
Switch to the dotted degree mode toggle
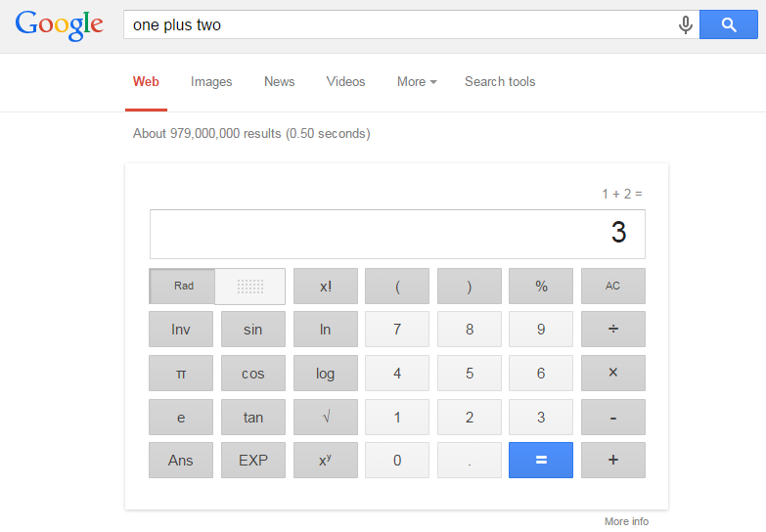pos(250,287)
